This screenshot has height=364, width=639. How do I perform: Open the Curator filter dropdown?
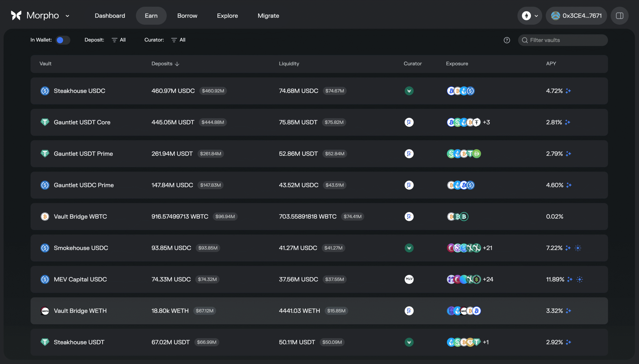pyautogui.click(x=178, y=40)
